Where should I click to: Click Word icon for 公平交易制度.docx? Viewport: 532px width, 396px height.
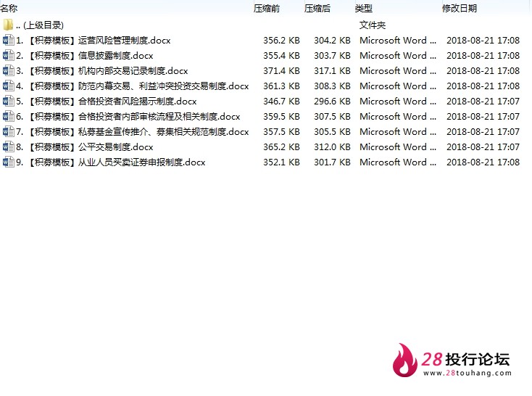(x=9, y=147)
